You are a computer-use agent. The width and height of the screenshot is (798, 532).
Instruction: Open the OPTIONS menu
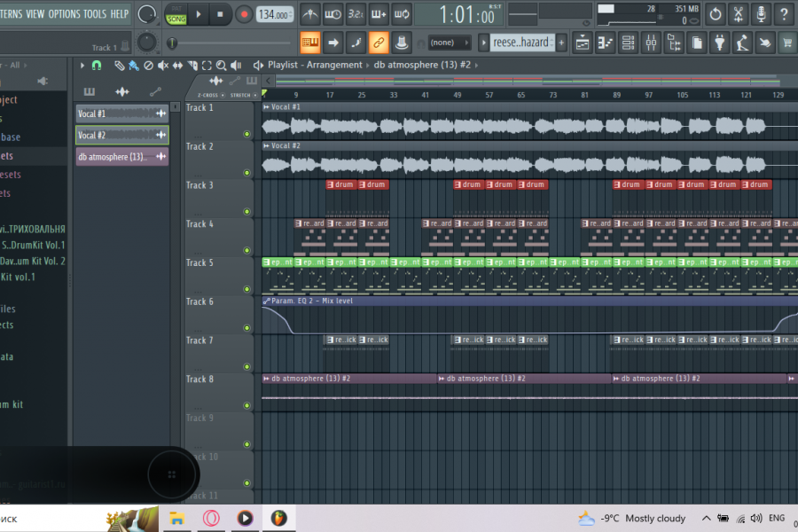tap(64, 14)
